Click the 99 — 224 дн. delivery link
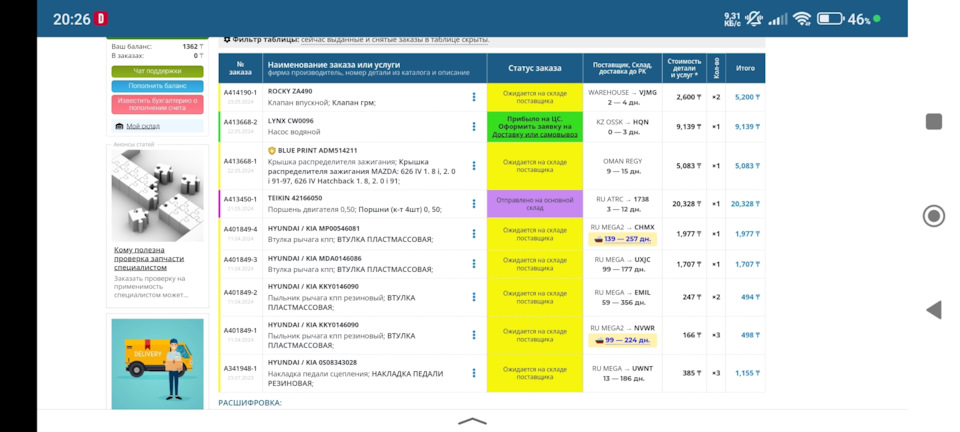Image resolution: width=960 pixels, height=432 pixels. click(x=628, y=340)
